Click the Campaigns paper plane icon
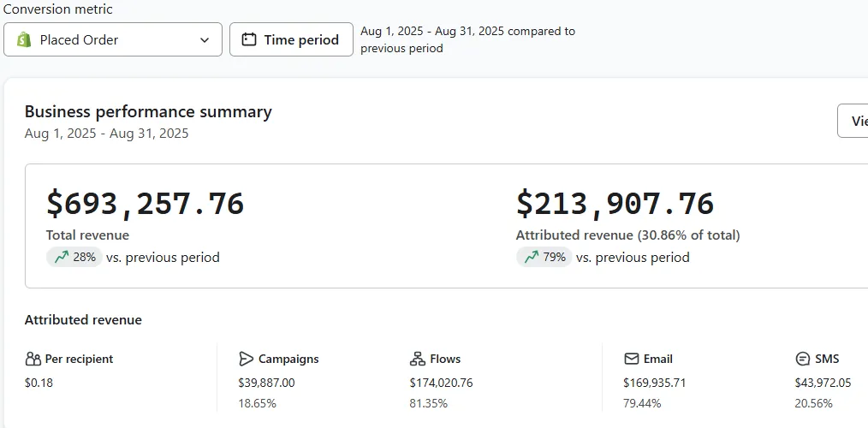The height and width of the screenshot is (428, 868). (247, 359)
